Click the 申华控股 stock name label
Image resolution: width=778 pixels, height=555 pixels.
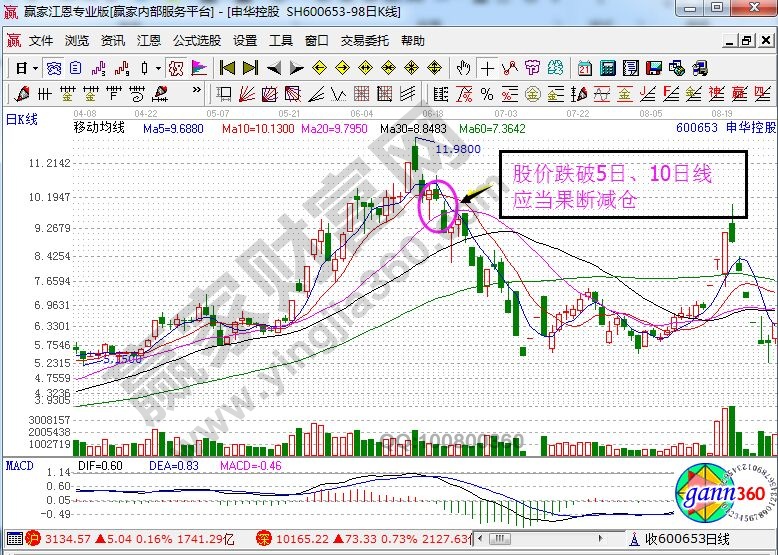click(x=748, y=129)
